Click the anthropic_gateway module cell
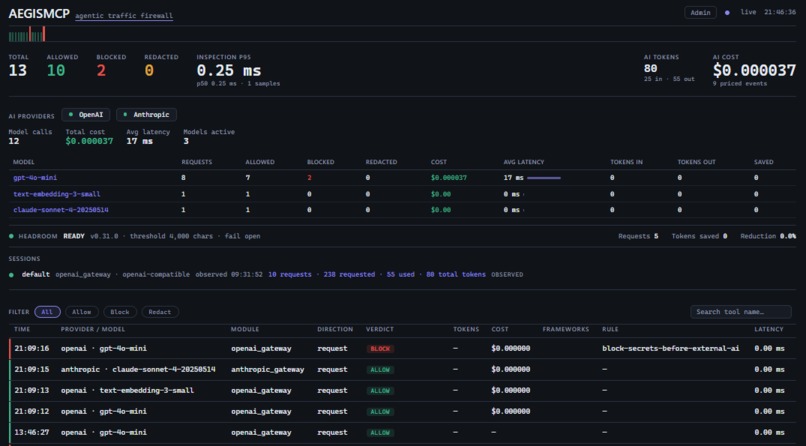This screenshot has width=806, height=446. (267, 369)
